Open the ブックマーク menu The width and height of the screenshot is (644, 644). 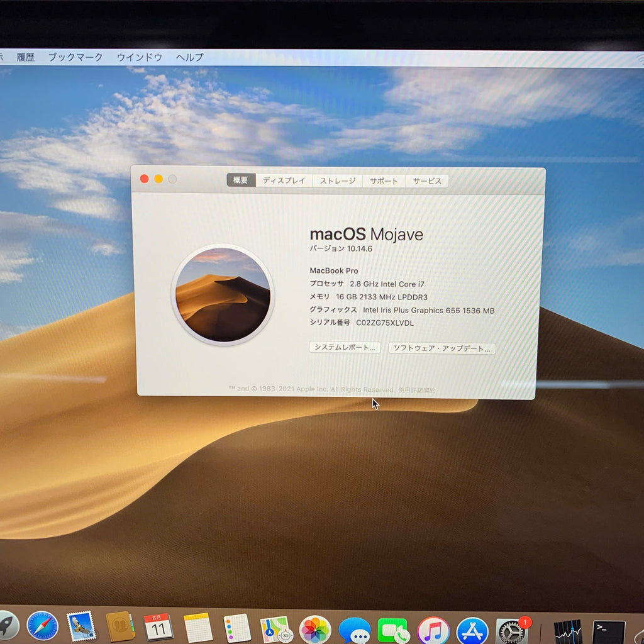tap(75, 57)
